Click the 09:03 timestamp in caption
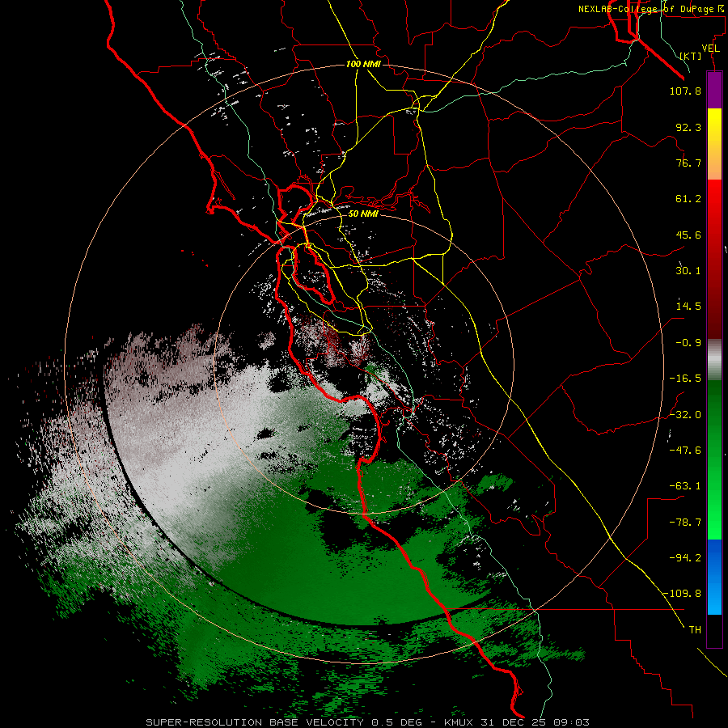Screen dimensions: 728x728 coord(571,722)
